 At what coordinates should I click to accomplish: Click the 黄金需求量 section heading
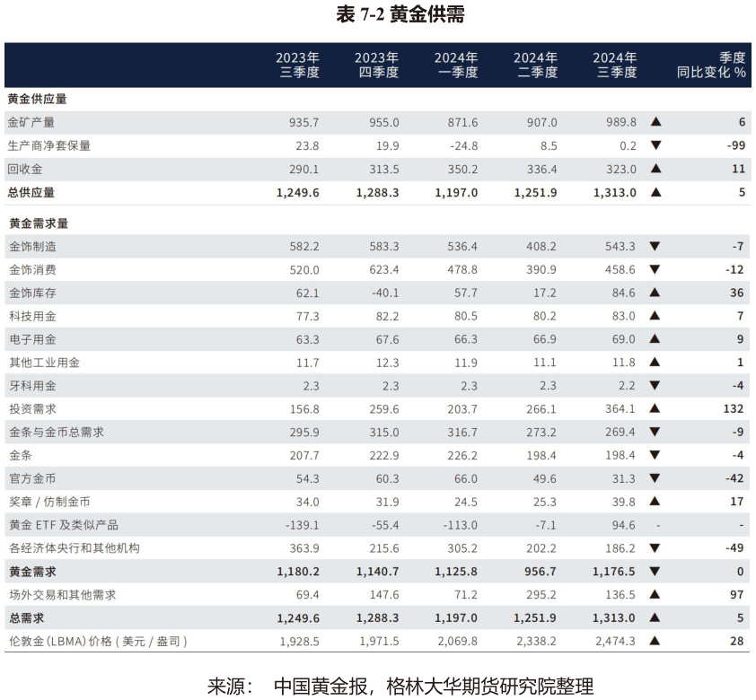[37, 223]
